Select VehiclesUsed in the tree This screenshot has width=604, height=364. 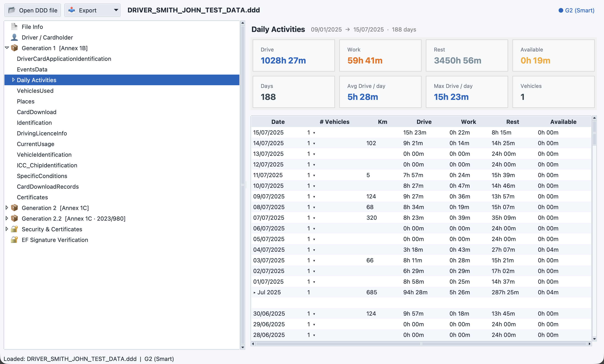click(x=35, y=91)
